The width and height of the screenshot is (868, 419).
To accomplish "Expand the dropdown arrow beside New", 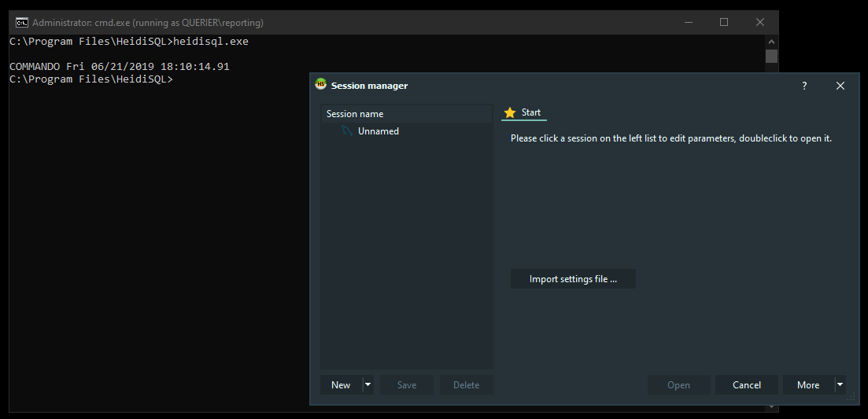I will pos(368,384).
